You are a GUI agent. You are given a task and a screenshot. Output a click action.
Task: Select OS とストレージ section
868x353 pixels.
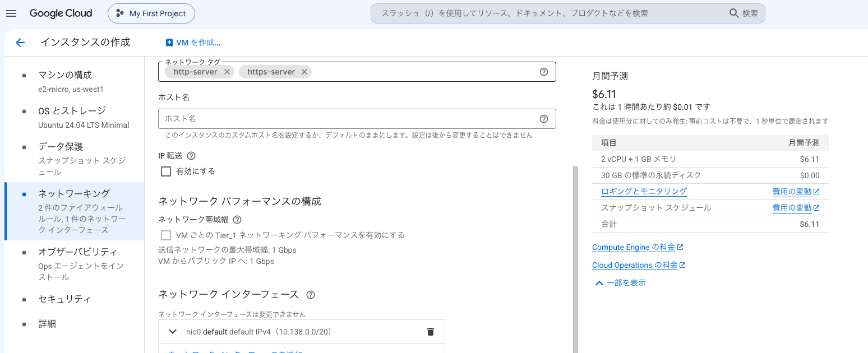[75, 117]
